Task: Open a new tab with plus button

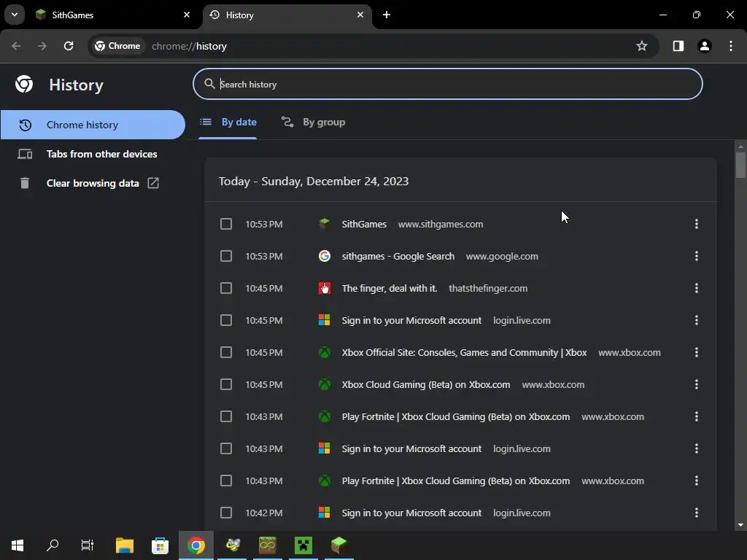Action: click(387, 15)
